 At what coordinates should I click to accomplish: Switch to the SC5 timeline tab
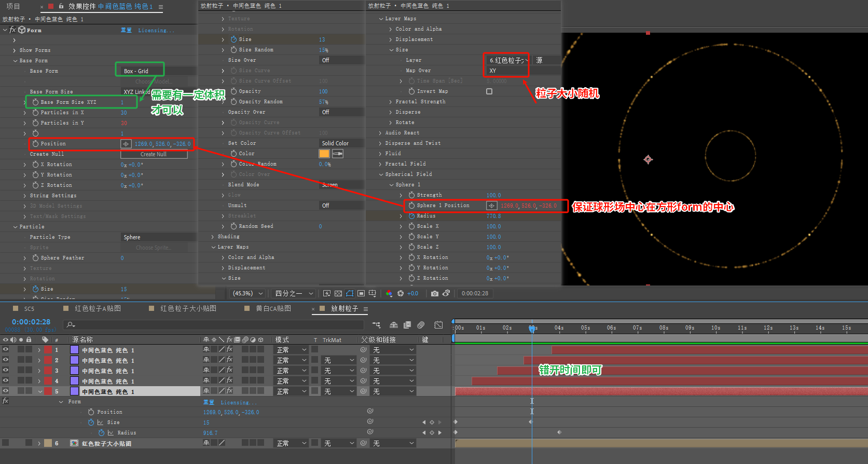click(x=29, y=309)
